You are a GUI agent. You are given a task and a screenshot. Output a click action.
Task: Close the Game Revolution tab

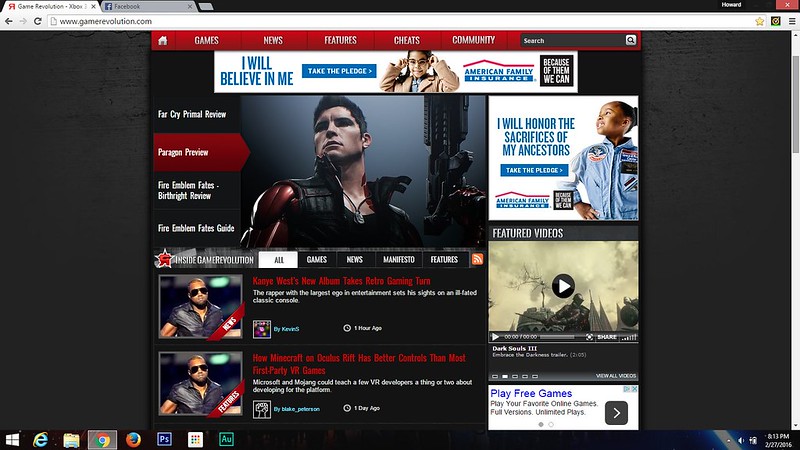[x=93, y=7]
